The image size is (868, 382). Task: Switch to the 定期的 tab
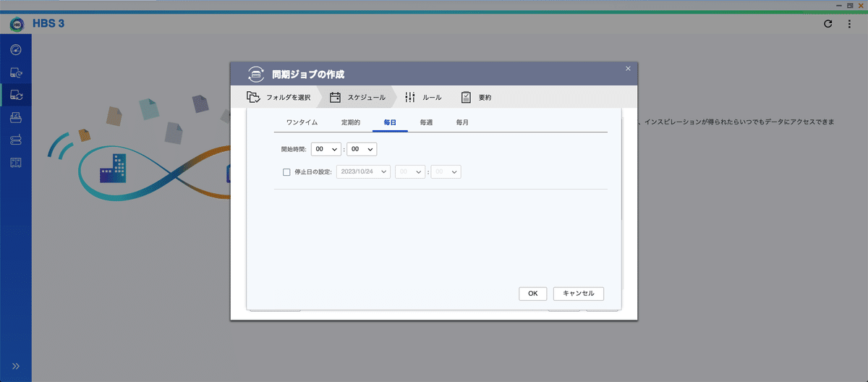pos(350,123)
